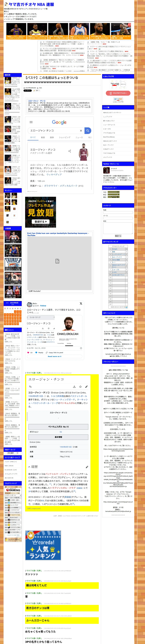Click the BestTrendNews link
The image size is (145, 644).
pyautogui.click(x=109, y=137)
